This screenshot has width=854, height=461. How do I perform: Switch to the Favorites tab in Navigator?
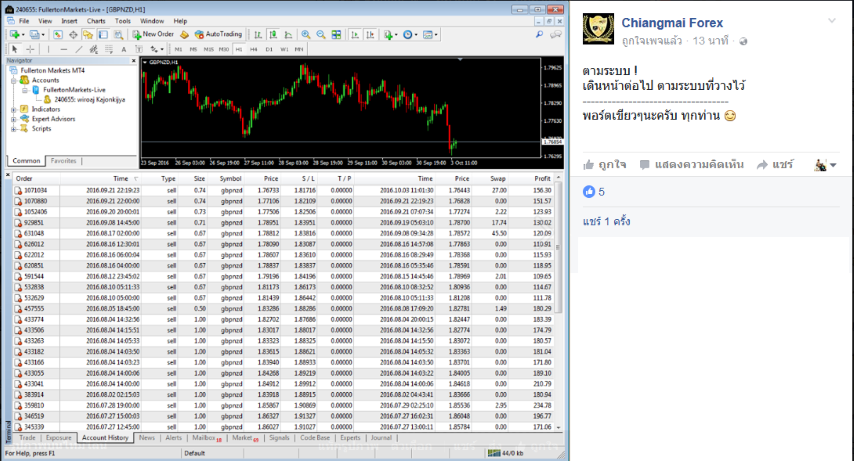[63, 161]
